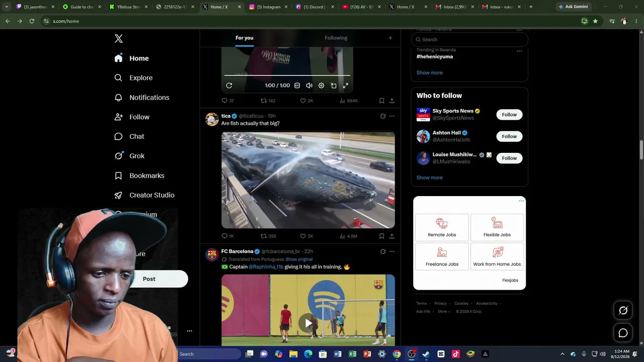Play the FC Barcelona training video

point(308,323)
